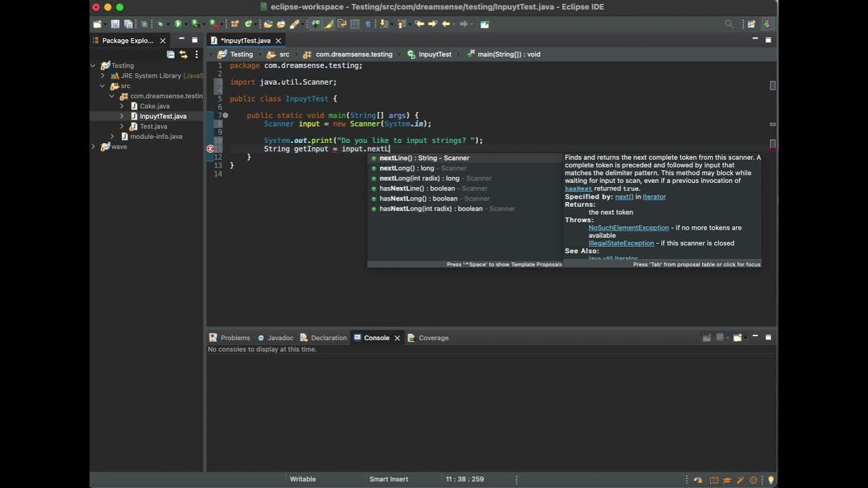The image size is (868, 488).
Task: Click the Save All toolbar icon
Action: point(128,24)
